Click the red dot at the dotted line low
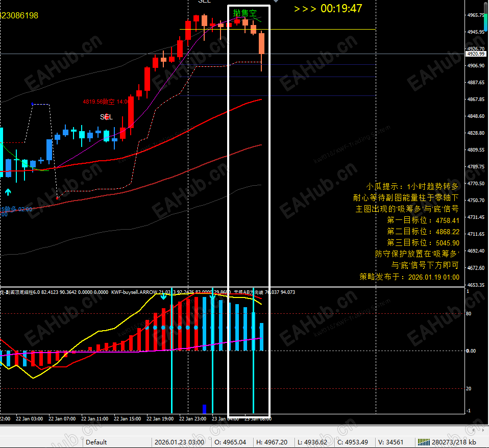Image resolution: width=489 pixels, height=448 pixels. click(x=57, y=198)
